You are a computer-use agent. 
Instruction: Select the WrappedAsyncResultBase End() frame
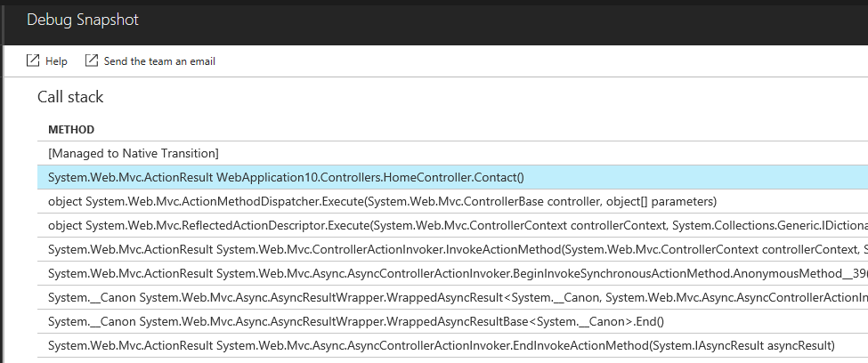[x=453, y=321]
